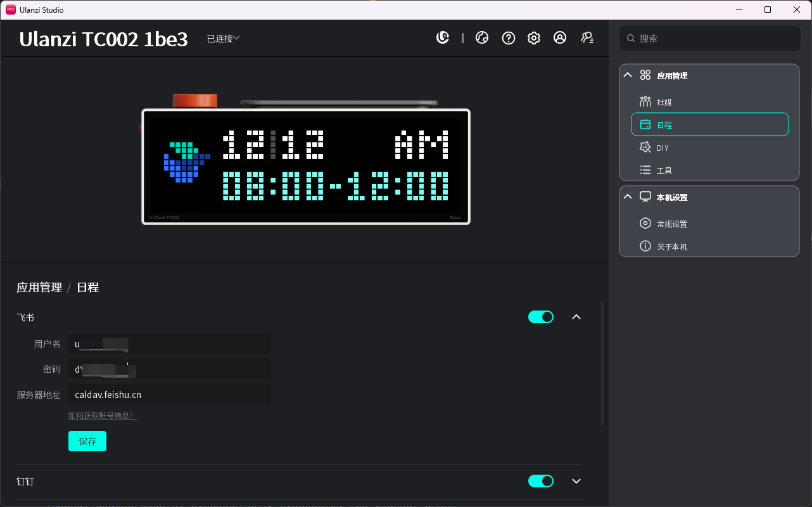Click the 用户名 input field
Viewport: 812px width, 507px height.
[170, 343]
